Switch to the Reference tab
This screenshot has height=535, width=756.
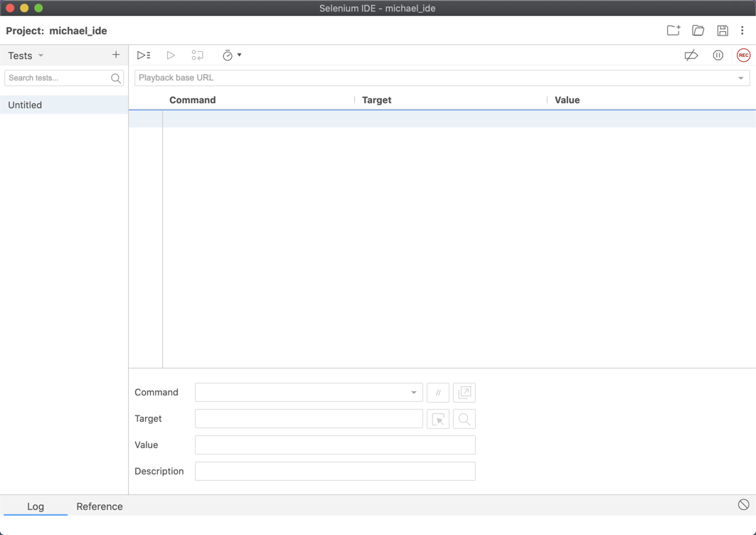(100, 506)
